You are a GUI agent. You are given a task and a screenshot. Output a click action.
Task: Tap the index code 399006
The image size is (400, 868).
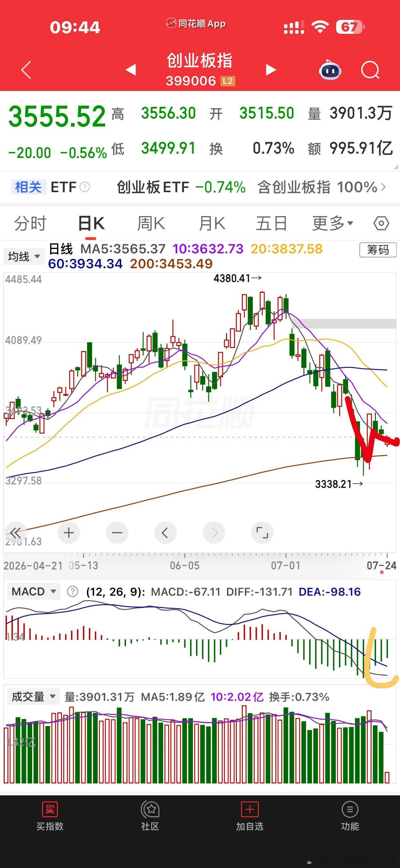[x=191, y=81]
